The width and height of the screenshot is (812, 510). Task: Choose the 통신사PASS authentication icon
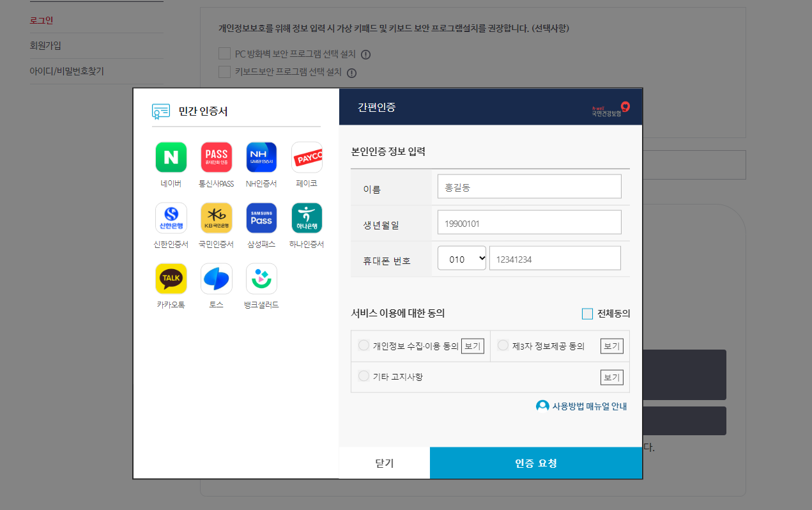pos(217,157)
